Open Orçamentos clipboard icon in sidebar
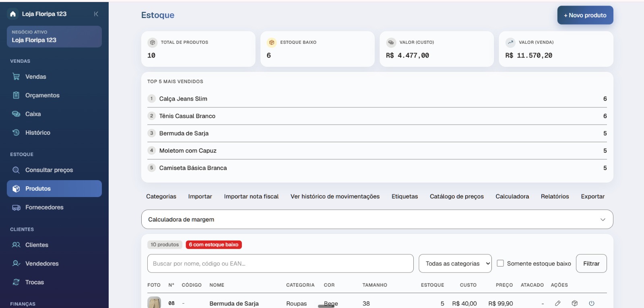The image size is (644, 308). click(x=16, y=95)
